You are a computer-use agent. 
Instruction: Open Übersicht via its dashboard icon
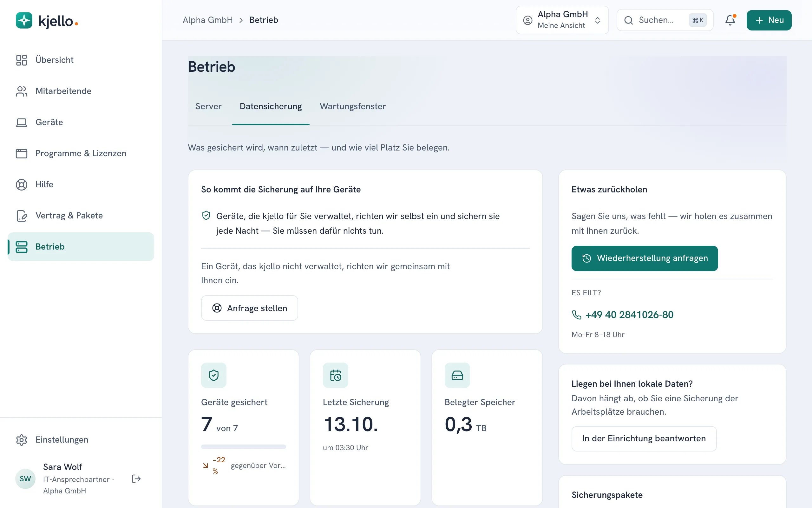22,60
